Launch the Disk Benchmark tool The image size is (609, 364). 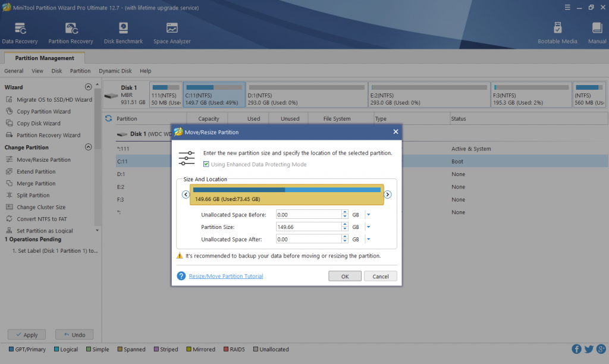123,31
